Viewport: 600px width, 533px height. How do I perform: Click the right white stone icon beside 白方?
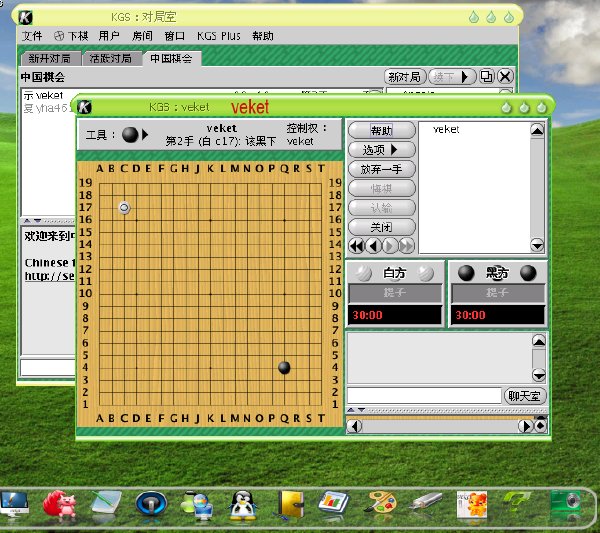click(x=426, y=273)
